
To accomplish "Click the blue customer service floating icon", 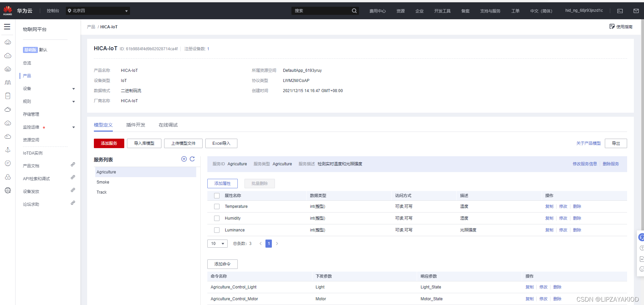I will tap(641, 237).
